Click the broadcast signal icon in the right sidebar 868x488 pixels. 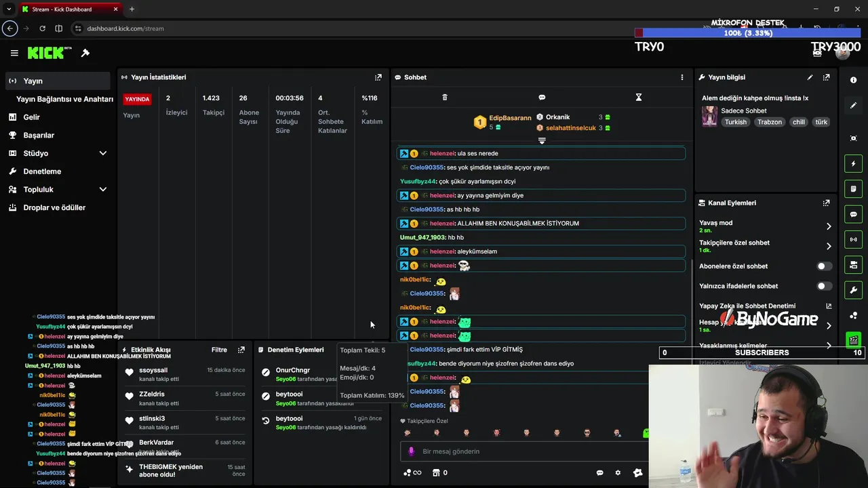point(853,239)
